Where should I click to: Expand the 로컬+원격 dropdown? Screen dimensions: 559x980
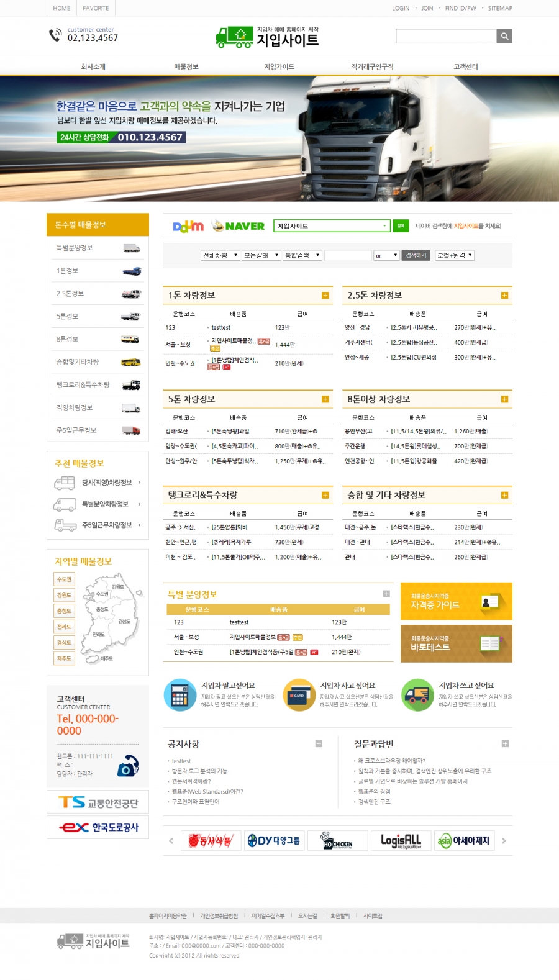point(455,255)
